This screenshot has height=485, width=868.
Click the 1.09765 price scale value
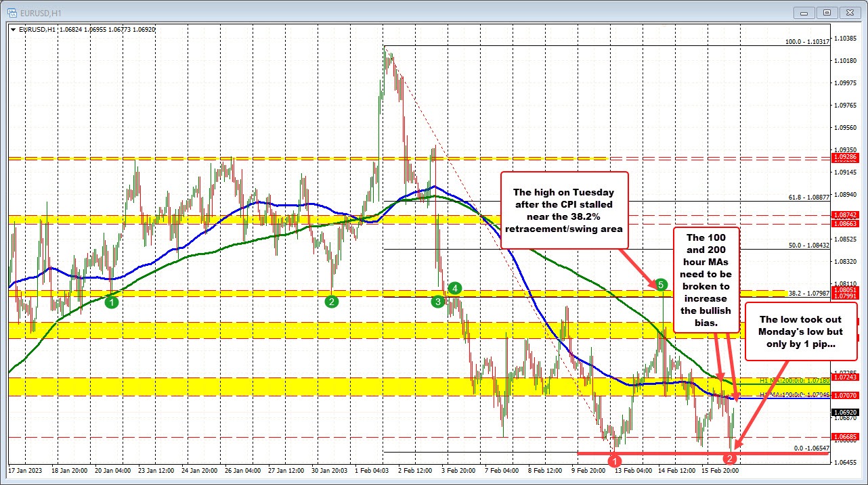(x=847, y=105)
